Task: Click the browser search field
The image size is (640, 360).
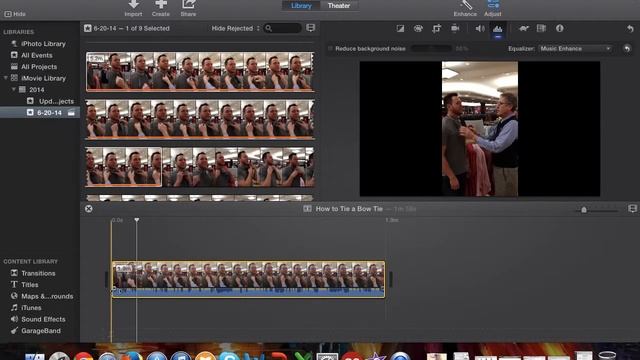Action: [x=282, y=28]
